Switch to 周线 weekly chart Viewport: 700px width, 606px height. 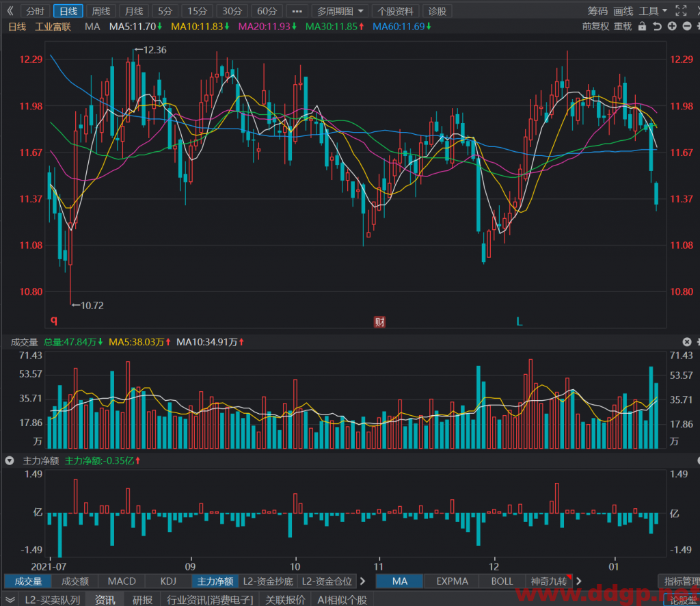pyautogui.click(x=101, y=11)
